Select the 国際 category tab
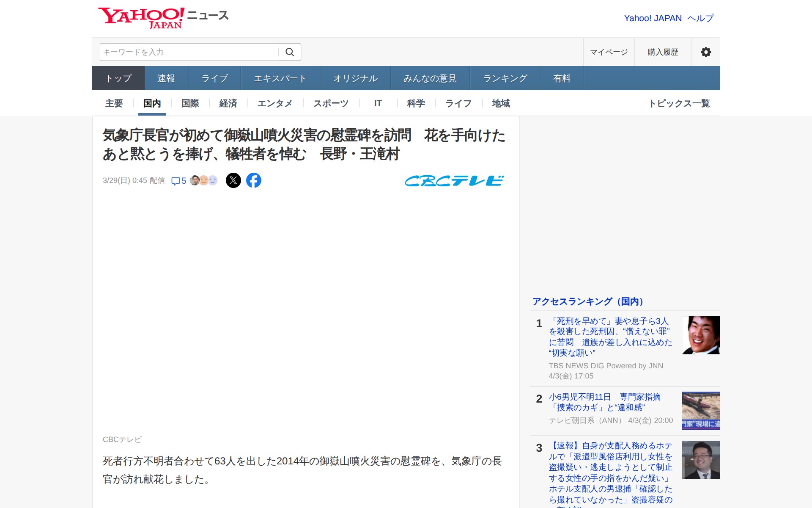 point(190,103)
